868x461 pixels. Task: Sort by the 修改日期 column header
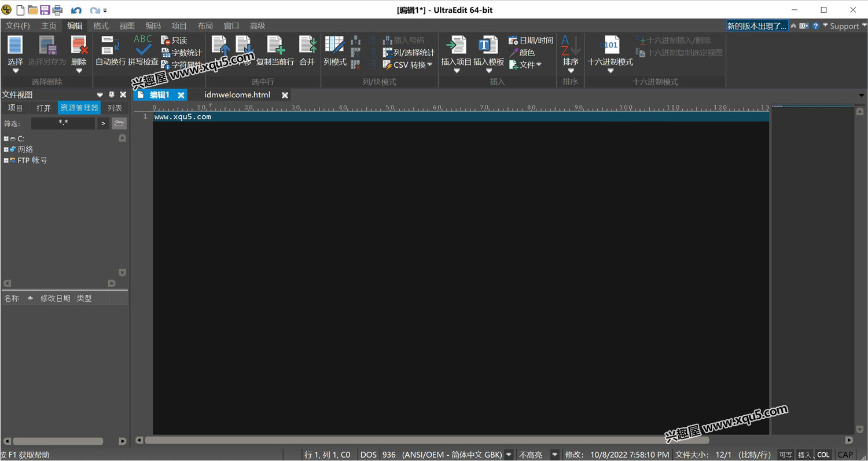55,298
